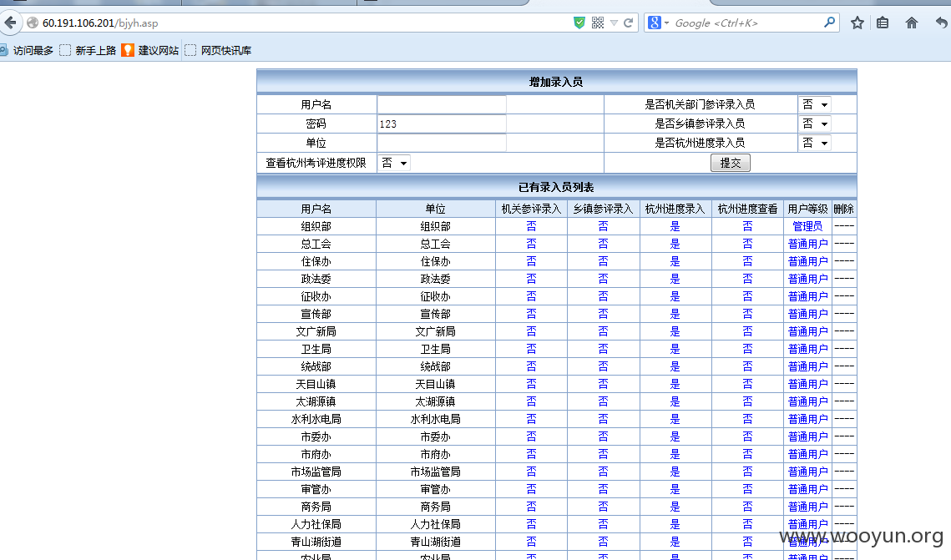Focus the address bar URL field
This screenshot has width=951, height=560.
(x=303, y=23)
